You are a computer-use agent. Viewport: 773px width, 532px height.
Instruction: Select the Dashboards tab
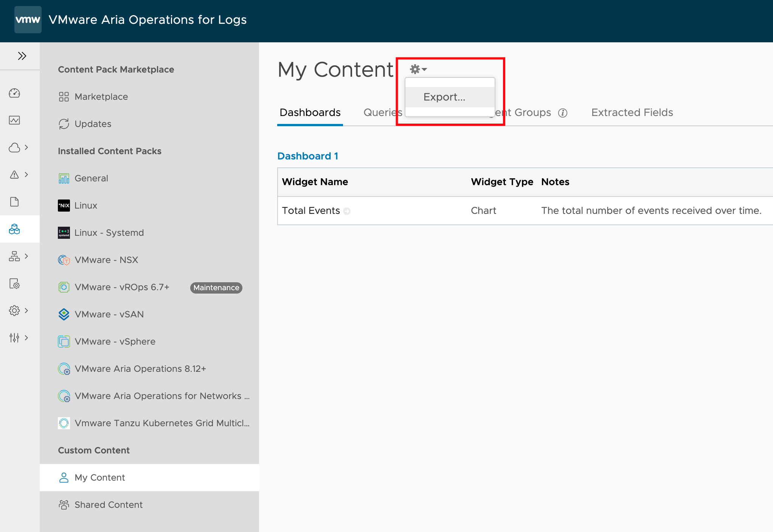310,113
